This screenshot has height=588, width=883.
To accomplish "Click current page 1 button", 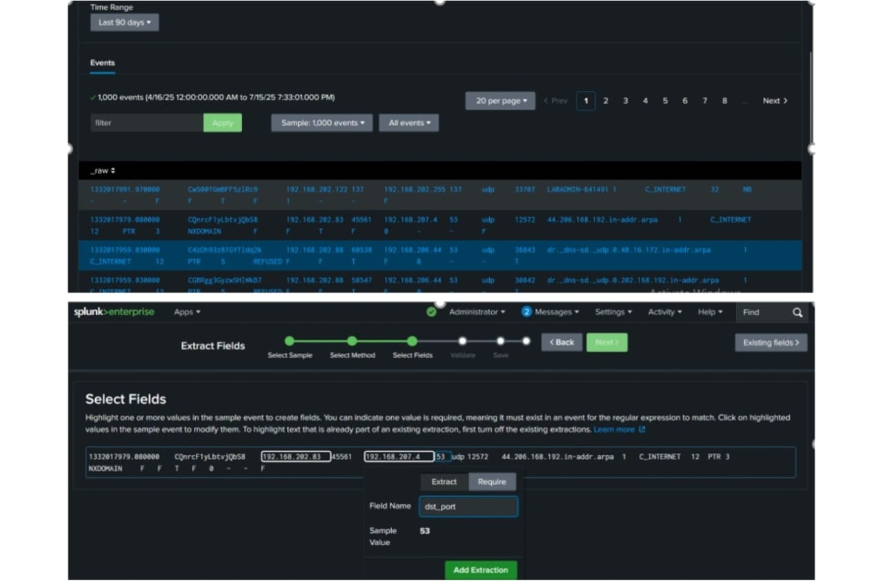I will tap(586, 101).
